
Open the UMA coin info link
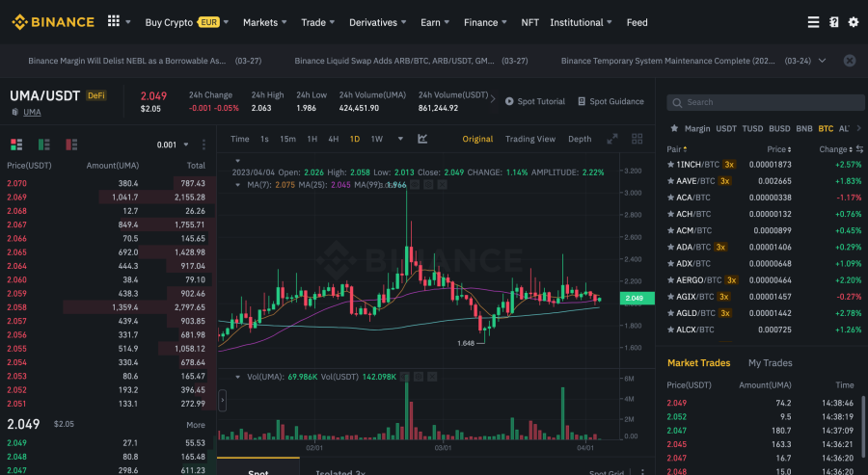(32, 112)
